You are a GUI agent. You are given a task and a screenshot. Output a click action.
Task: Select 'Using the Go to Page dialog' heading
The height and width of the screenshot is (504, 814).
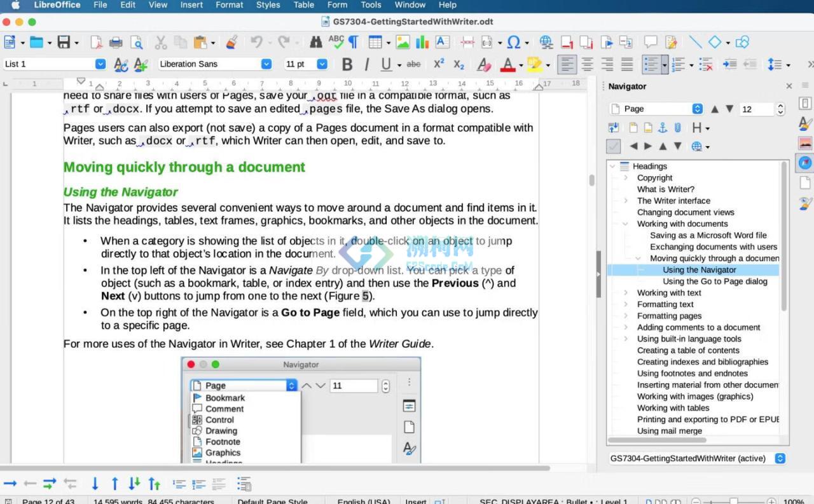pyautogui.click(x=715, y=282)
